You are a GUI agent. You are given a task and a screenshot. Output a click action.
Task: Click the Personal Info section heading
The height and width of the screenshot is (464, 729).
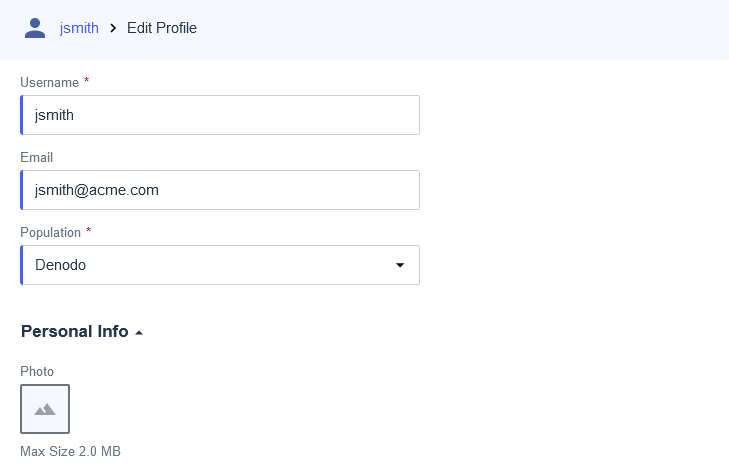[x=74, y=331]
